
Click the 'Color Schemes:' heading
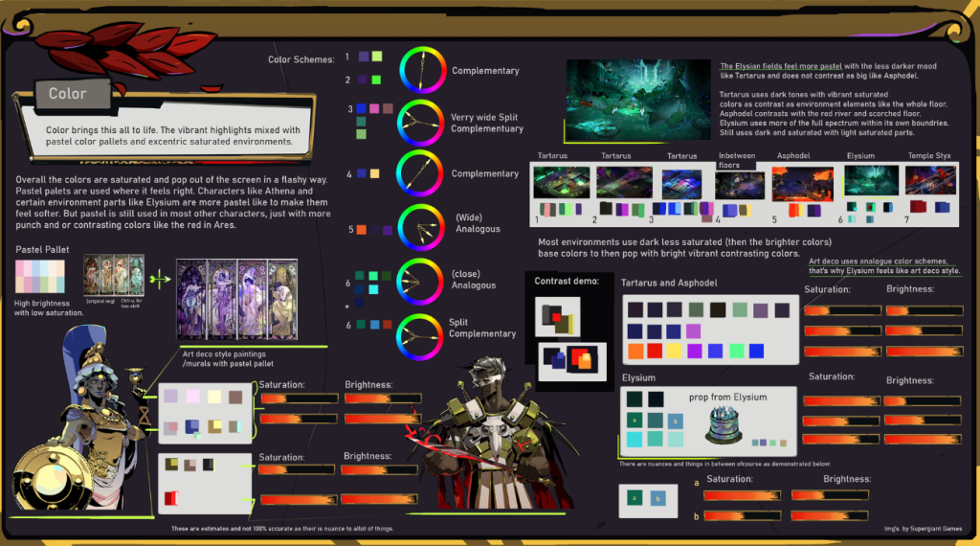[x=301, y=59]
